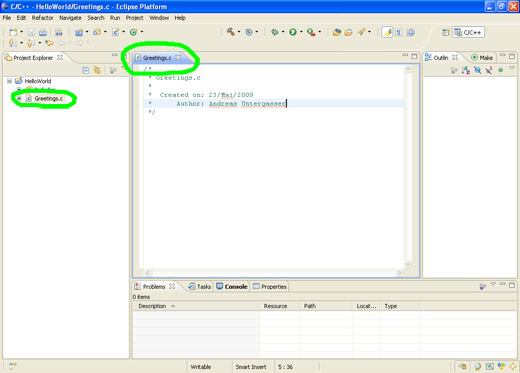This screenshot has width=520, height=373.
Task: Click the Build hammer icon
Action: point(230,32)
